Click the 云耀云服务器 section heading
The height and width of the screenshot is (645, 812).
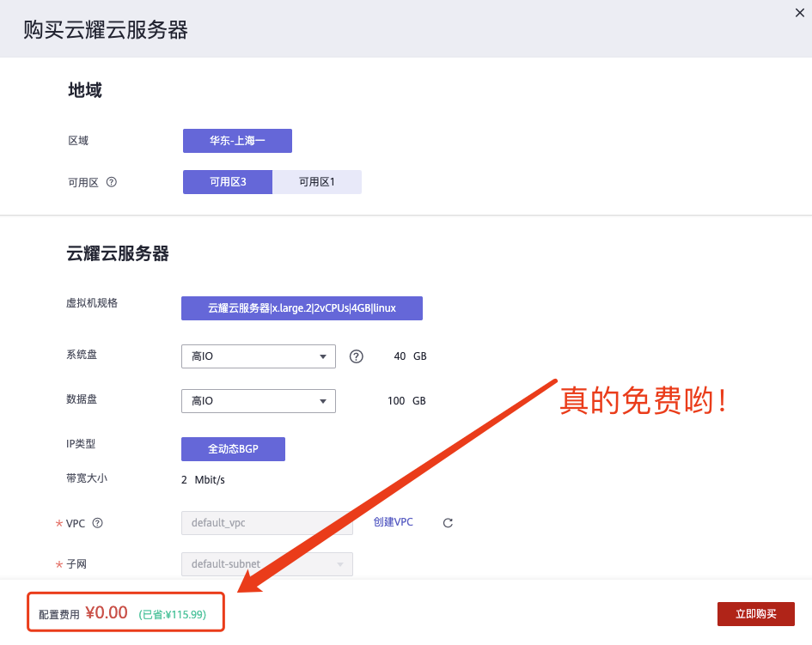click(118, 253)
